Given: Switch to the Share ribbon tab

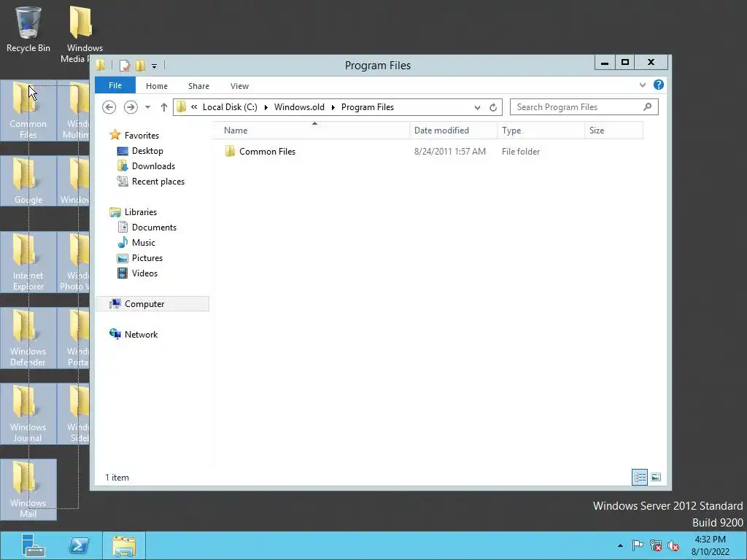Looking at the screenshot, I should (198, 86).
